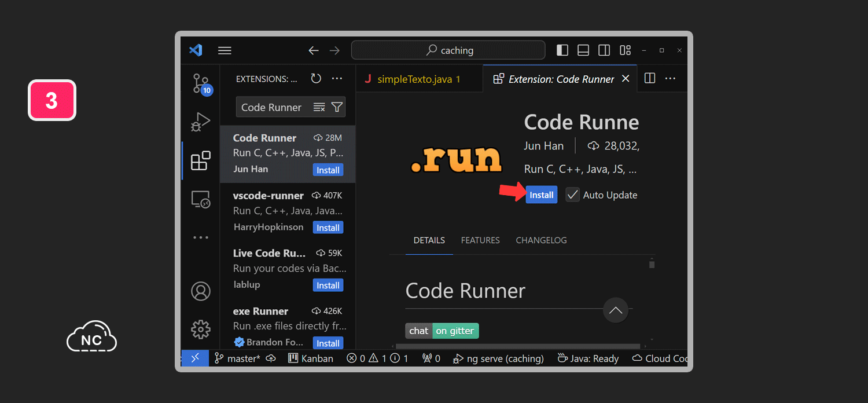Go forward with the right arrow

(334, 50)
